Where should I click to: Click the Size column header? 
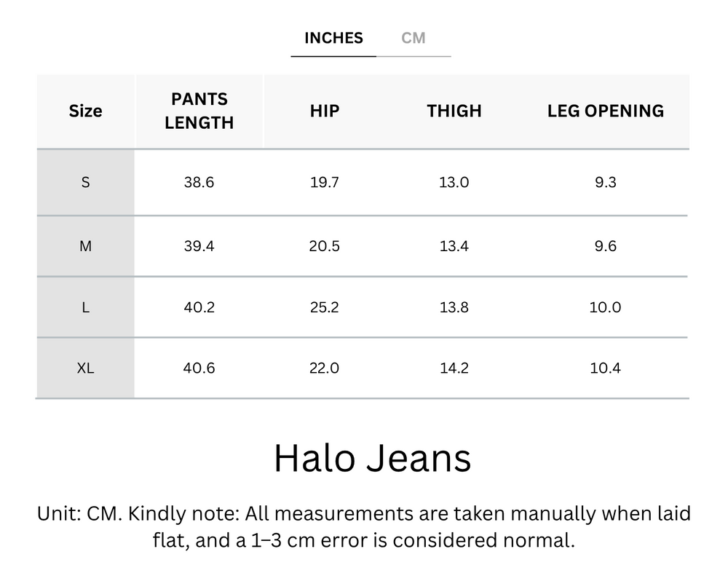pyautogui.click(x=85, y=111)
